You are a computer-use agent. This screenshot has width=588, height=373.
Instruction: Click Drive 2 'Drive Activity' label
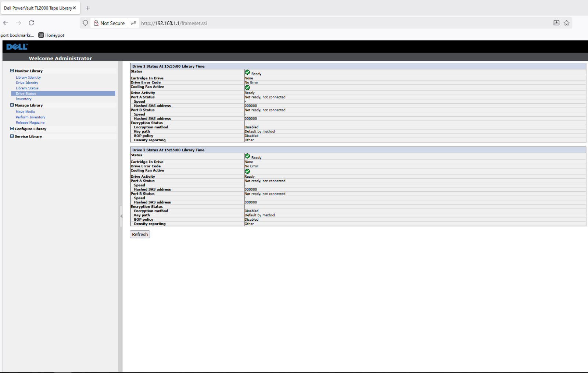click(143, 177)
